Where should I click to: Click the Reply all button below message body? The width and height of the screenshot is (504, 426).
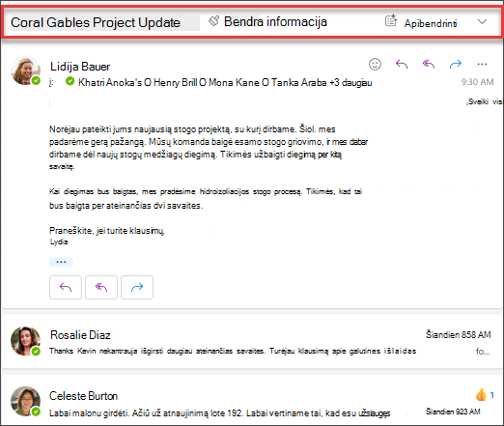pyautogui.click(x=101, y=287)
